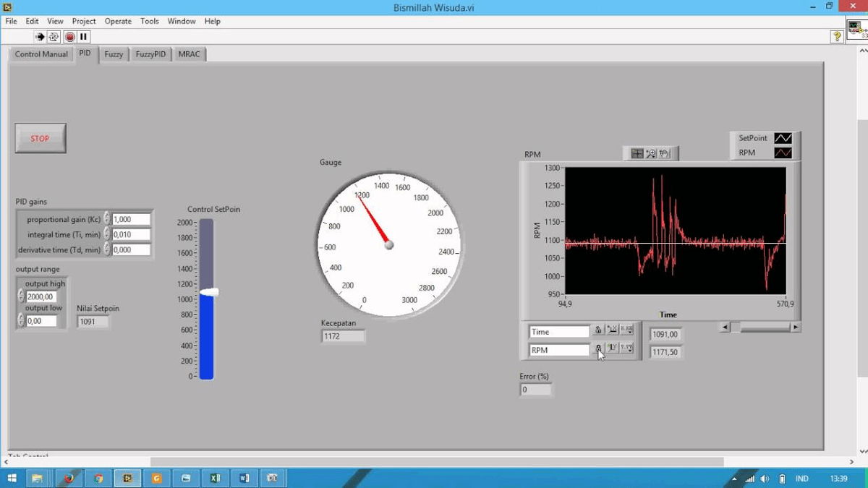Click the Control SetPoin slider handle
This screenshot has height=488, width=868.
coord(208,292)
